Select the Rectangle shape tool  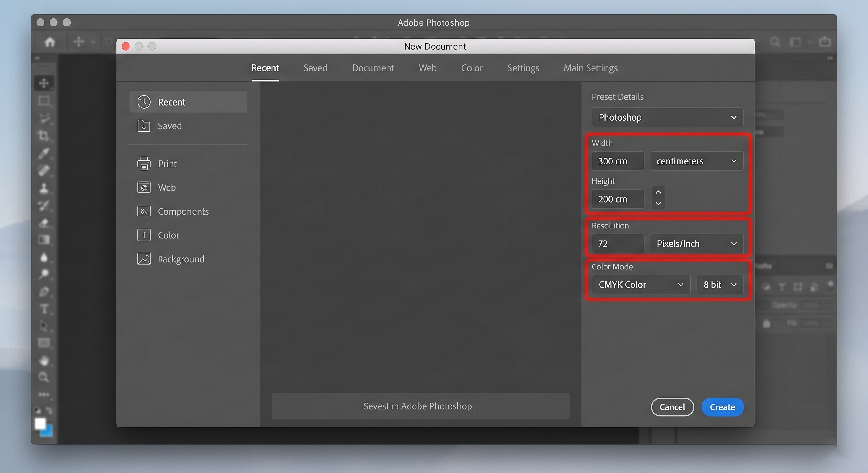pyautogui.click(x=44, y=343)
